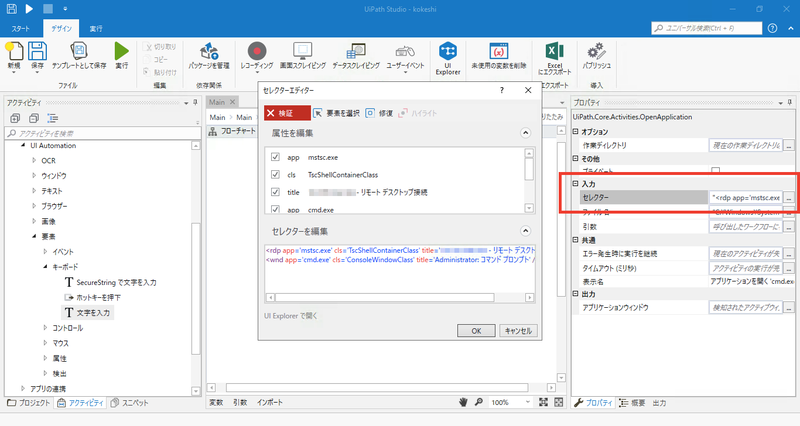Click the title bar run icon
The image size is (800, 426).
29,9
